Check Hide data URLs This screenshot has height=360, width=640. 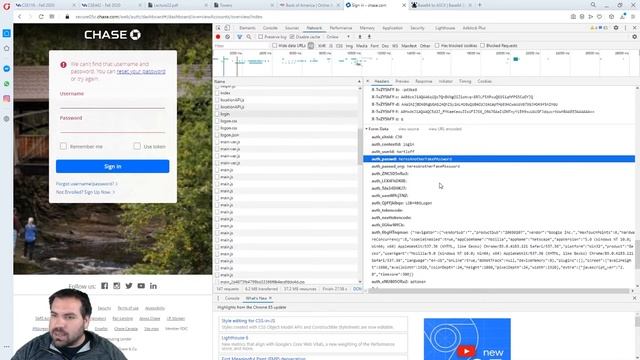click(x=275, y=46)
